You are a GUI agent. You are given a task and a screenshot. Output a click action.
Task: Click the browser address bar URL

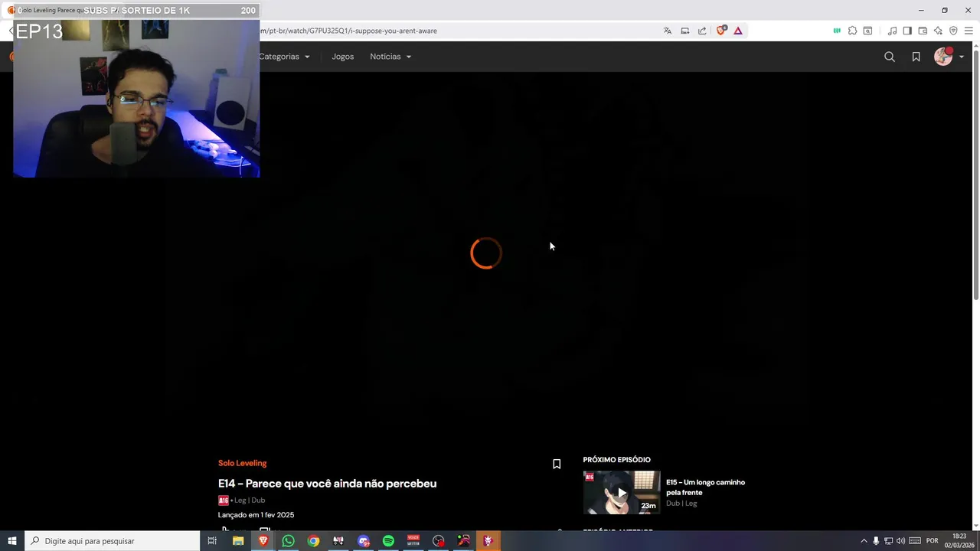348,31
